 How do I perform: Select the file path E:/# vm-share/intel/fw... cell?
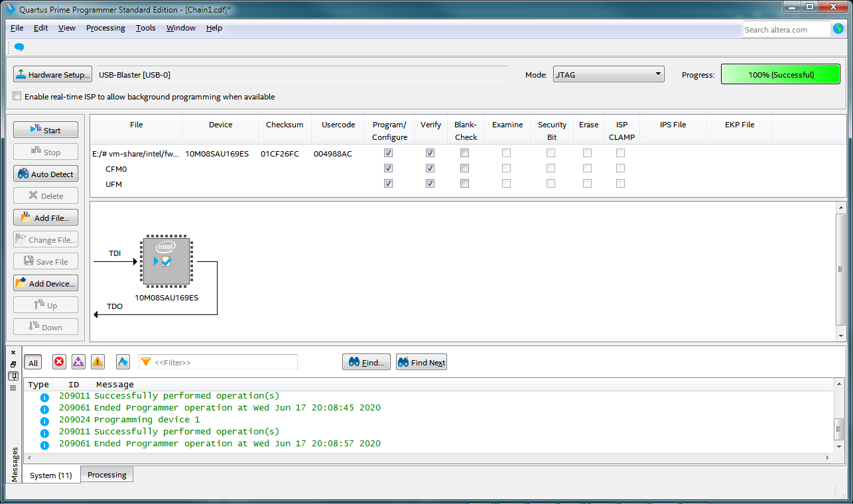[136, 153]
